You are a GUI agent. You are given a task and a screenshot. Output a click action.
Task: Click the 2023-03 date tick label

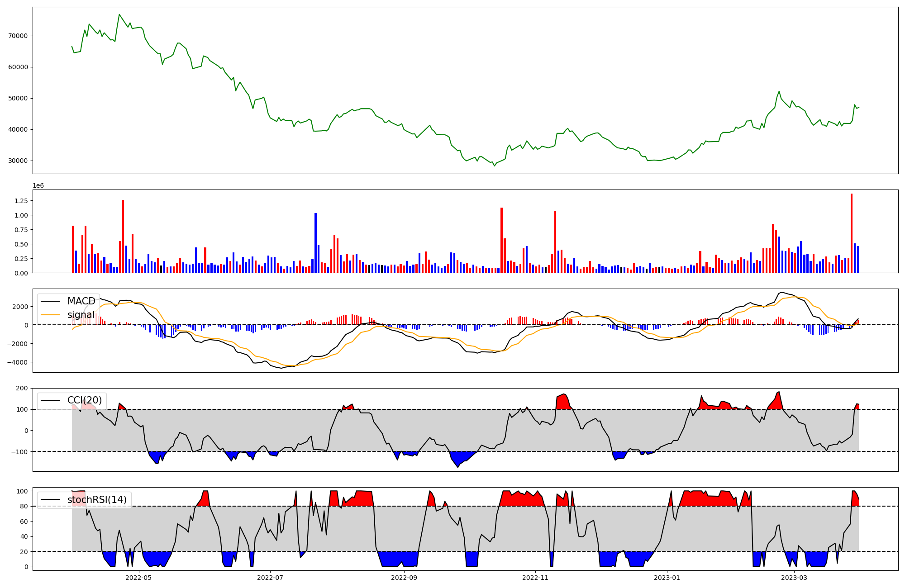[x=794, y=578]
